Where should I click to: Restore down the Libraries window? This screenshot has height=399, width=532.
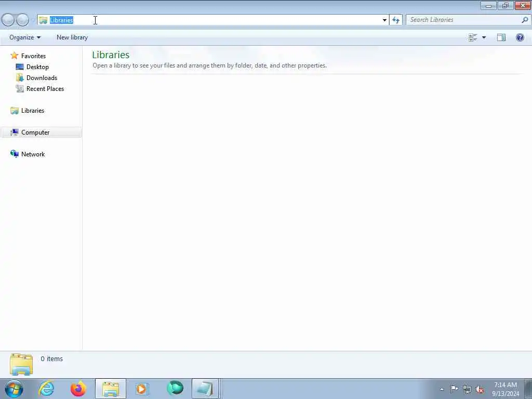pos(505,5)
